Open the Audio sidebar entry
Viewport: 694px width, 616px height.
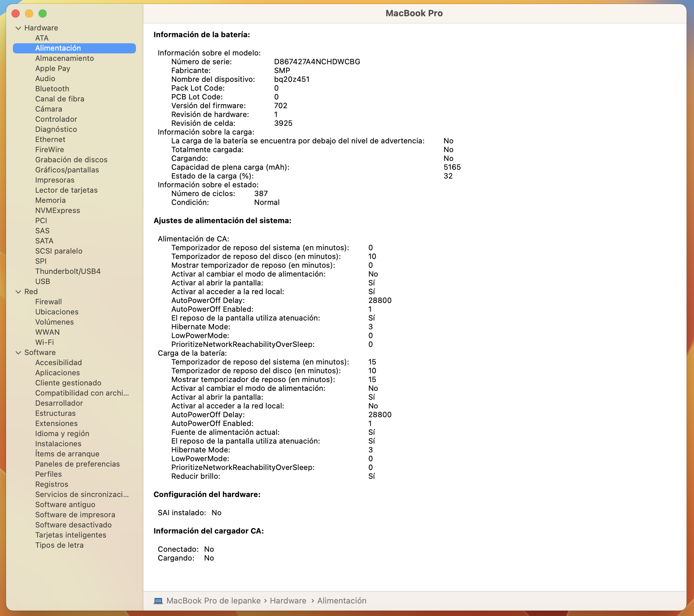point(45,79)
